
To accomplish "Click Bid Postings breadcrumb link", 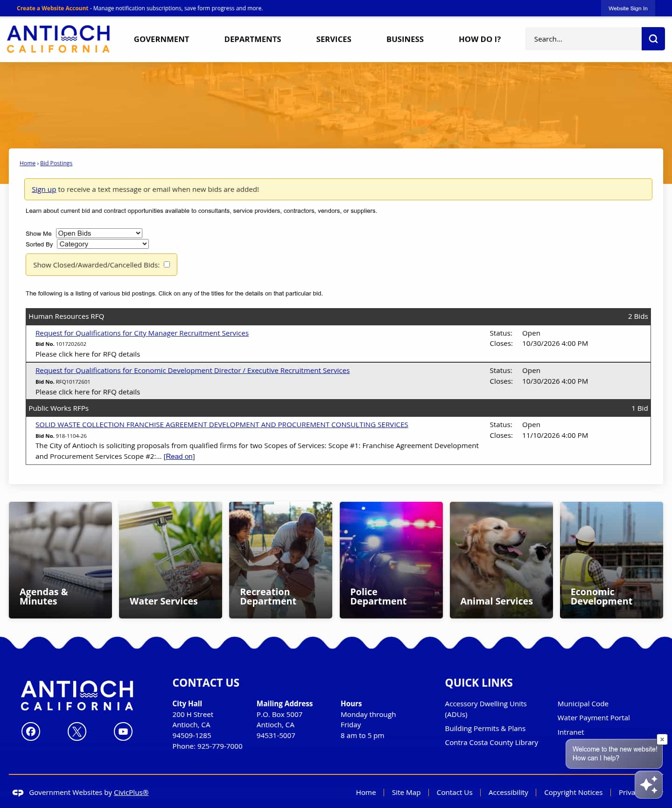I will tap(56, 163).
